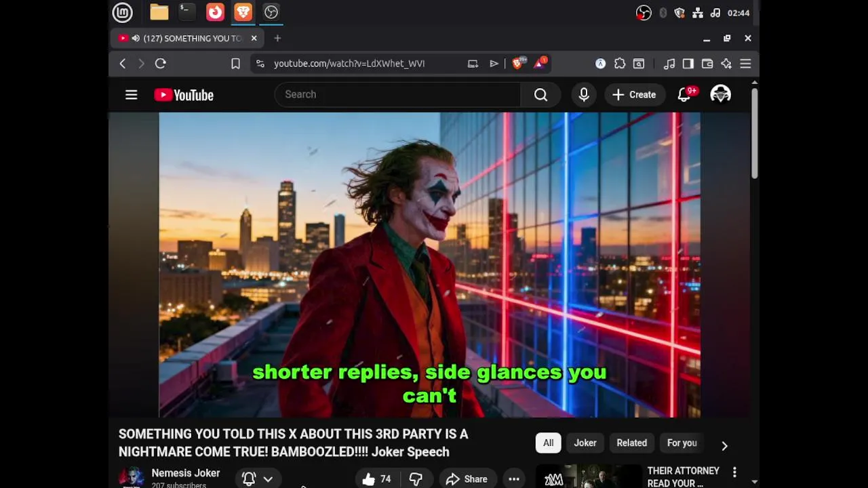The width and height of the screenshot is (868, 488).
Task: Open options for THEIR ATTORNEY video
Action: (734, 472)
